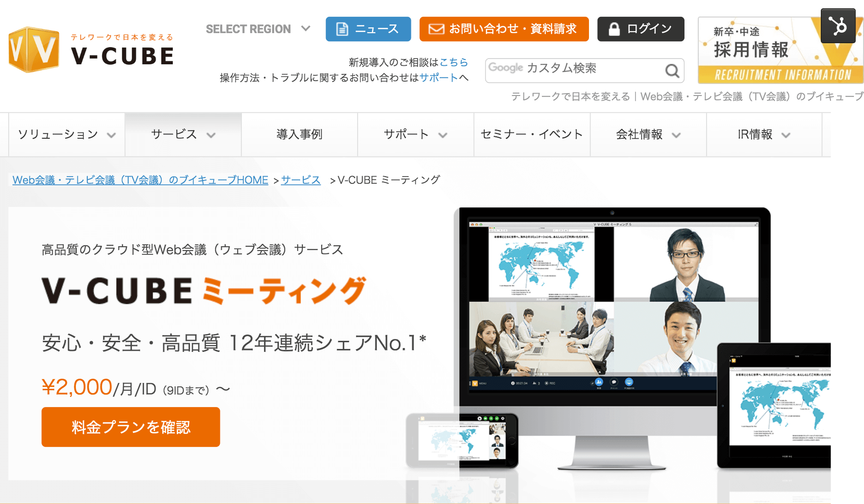Click the news document icon
864x504 pixels.
click(342, 29)
